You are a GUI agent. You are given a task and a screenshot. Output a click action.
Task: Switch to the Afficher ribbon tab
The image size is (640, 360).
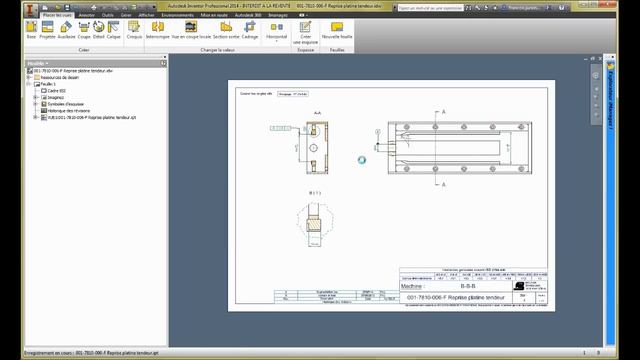(146, 15)
